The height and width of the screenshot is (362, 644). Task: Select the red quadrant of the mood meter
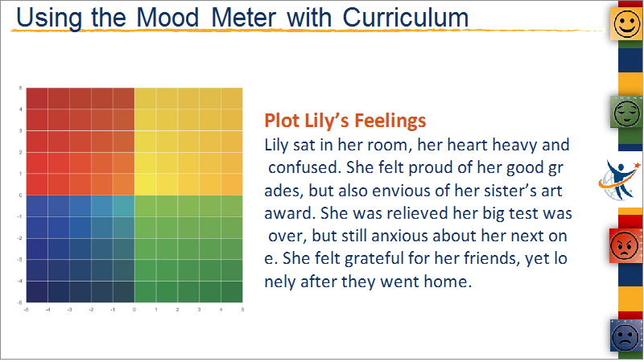pos(80,142)
